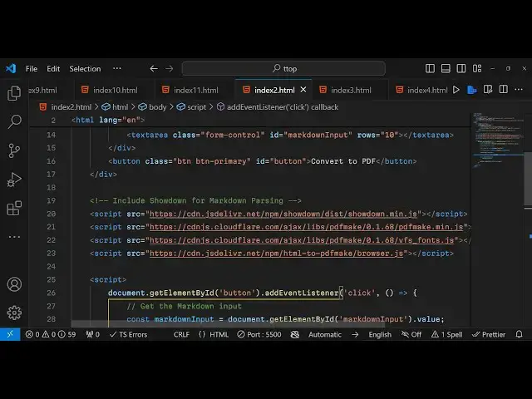Screen dimensions: 532x399
Task: Click the TS Errors status item
Action: 129,334
